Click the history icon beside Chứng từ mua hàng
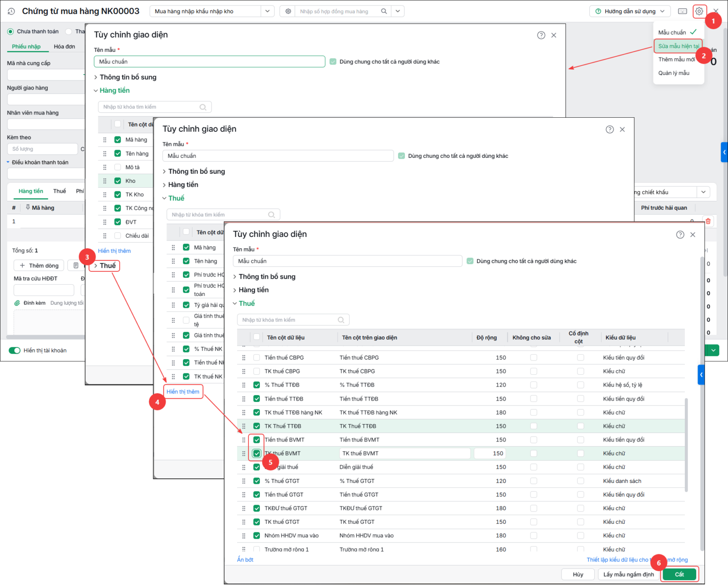The image size is (728, 587). click(11, 11)
